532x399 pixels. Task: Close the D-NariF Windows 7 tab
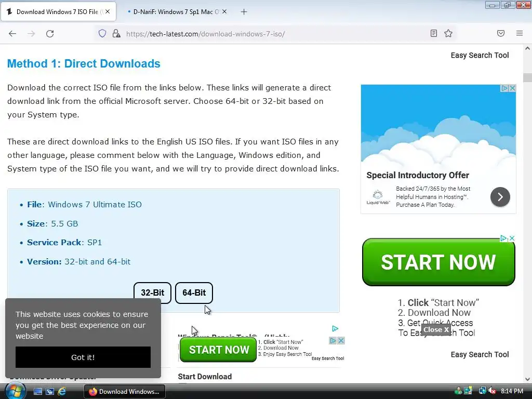point(224,11)
